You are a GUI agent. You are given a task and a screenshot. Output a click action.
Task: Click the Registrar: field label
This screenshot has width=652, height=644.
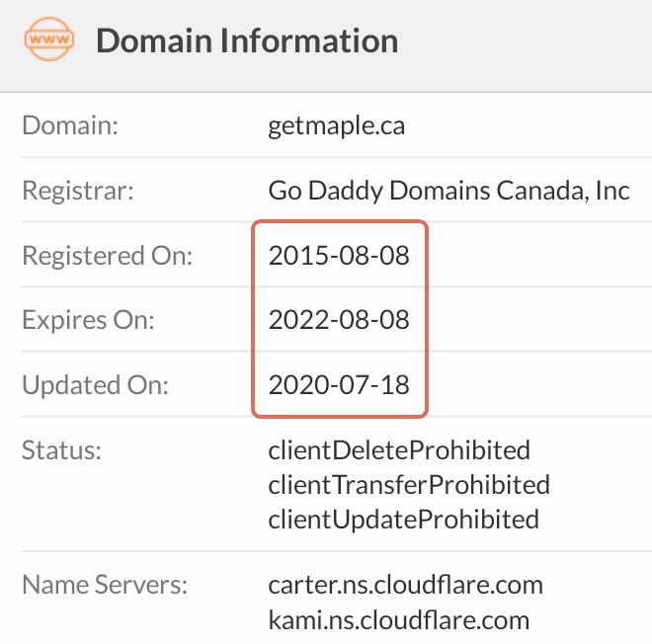pos(78,191)
